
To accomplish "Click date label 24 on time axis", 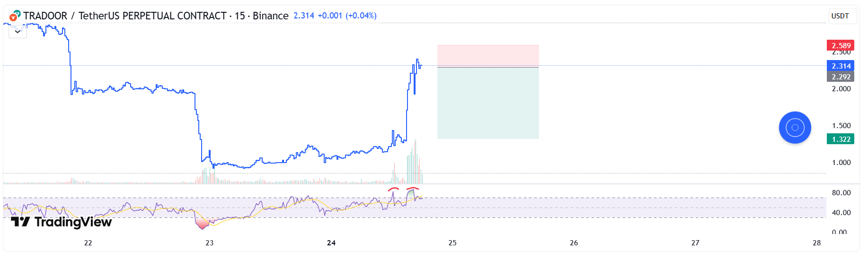I will (x=331, y=243).
